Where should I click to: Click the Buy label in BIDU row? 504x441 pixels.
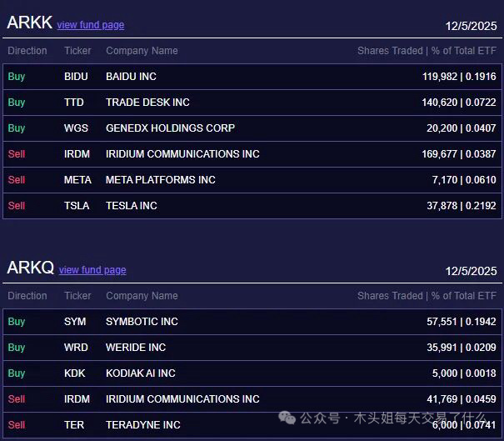click(x=17, y=77)
